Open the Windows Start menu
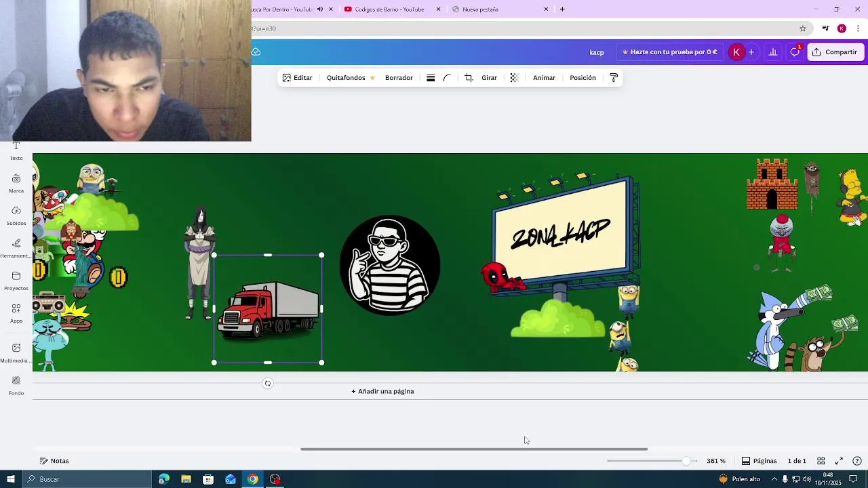The width and height of the screenshot is (868, 488). coord(10,479)
